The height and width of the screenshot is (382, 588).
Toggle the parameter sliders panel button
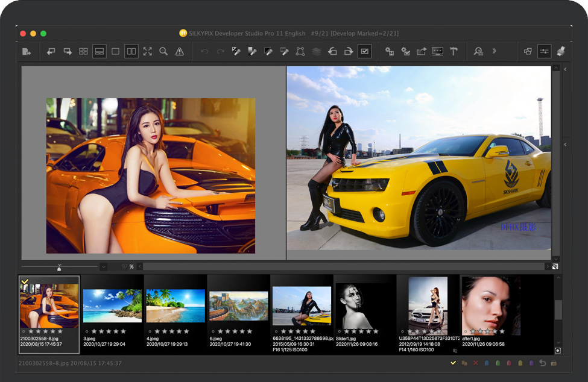click(x=544, y=52)
